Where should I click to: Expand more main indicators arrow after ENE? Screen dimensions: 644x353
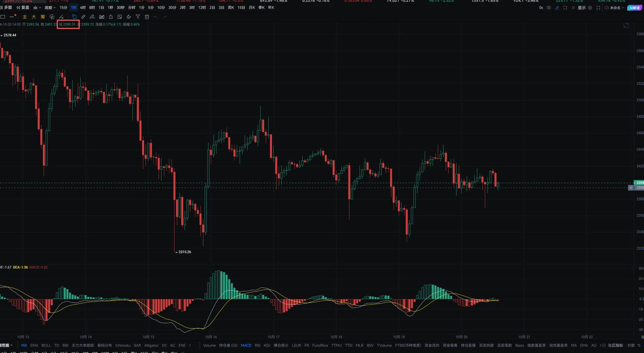(x=190, y=345)
